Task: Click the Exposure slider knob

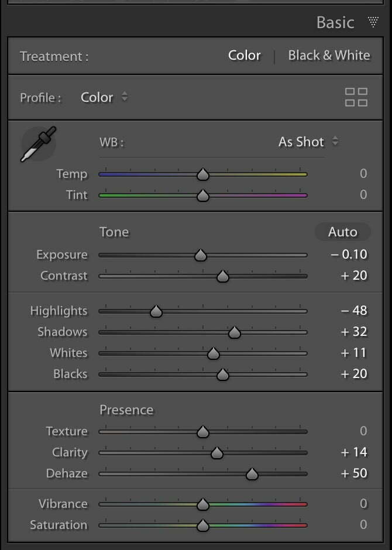Action: [201, 255]
